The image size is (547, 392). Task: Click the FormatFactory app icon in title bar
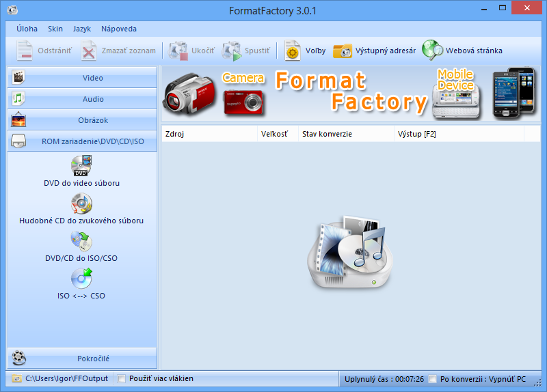click(12, 10)
